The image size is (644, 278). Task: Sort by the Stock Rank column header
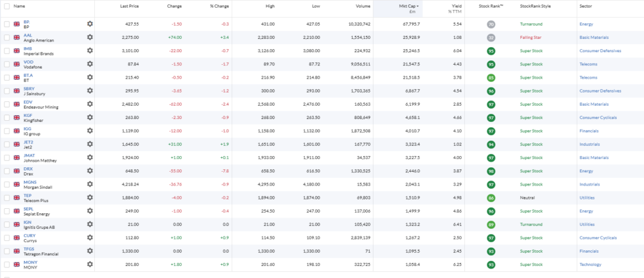[x=491, y=6]
